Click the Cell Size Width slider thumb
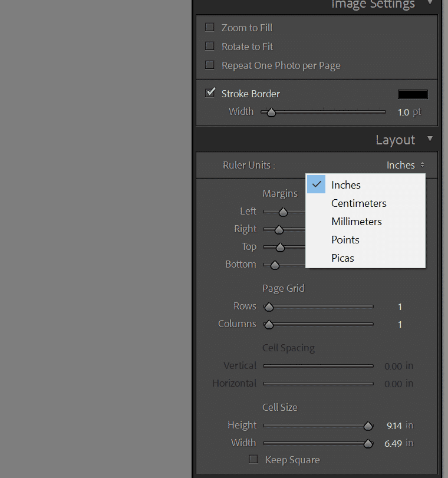The height and width of the screenshot is (478, 448). pyautogui.click(x=368, y=443)
